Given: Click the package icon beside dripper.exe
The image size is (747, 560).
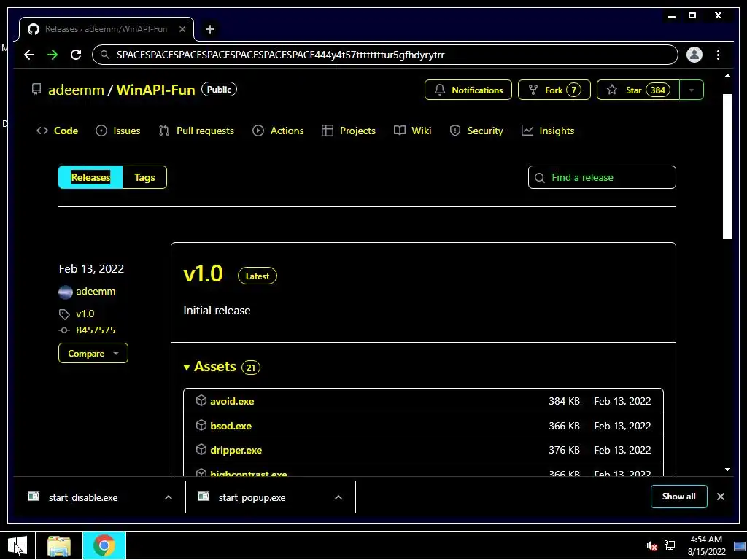Looking at the screenshot, I should [x=201, y=449].
